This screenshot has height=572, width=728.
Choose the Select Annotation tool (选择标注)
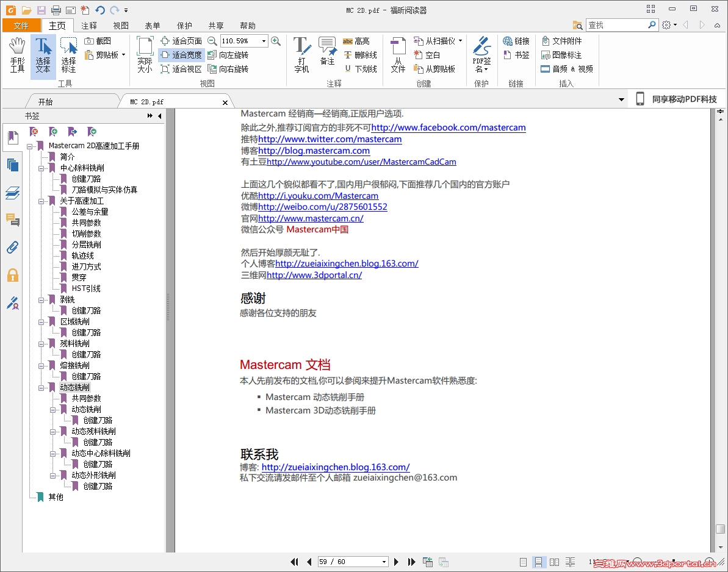click(69, 55)
